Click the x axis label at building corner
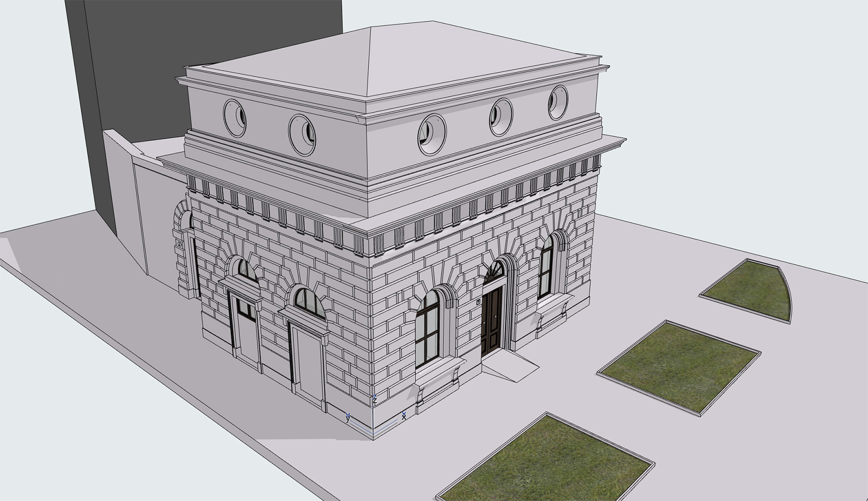The image size is (868, 501). pyautogui.click(x=404, y=415)
